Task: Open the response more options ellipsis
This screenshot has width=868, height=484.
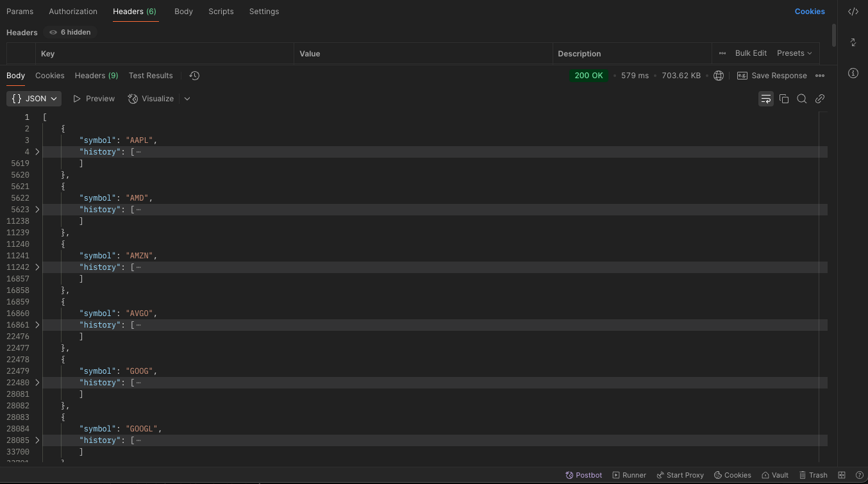Action: (820, 76)
